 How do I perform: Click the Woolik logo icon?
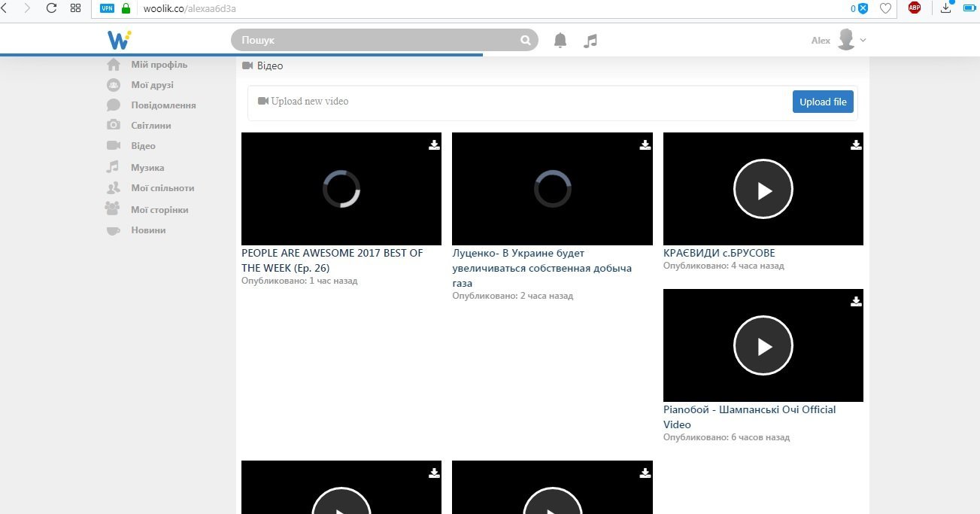tap(120, 40)
